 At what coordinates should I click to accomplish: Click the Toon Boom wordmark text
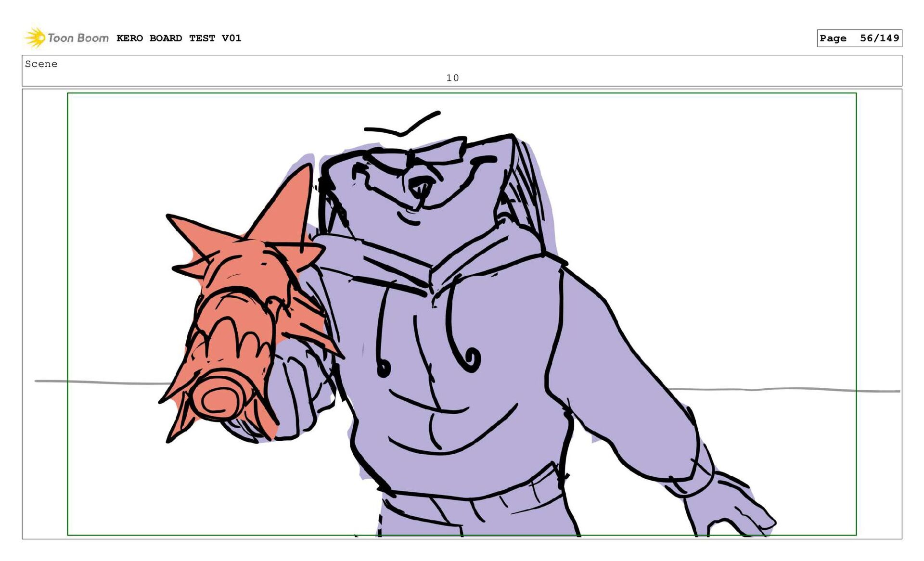point(78,38)
